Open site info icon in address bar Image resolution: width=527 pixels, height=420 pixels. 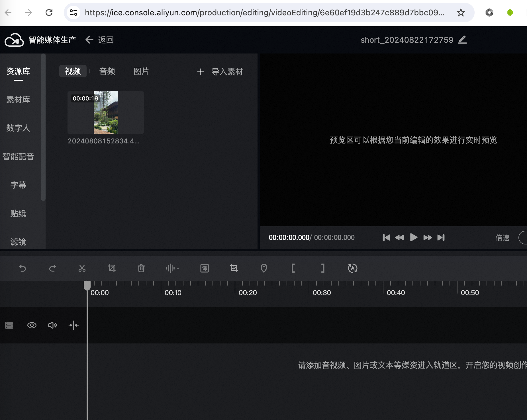[73, 13]
